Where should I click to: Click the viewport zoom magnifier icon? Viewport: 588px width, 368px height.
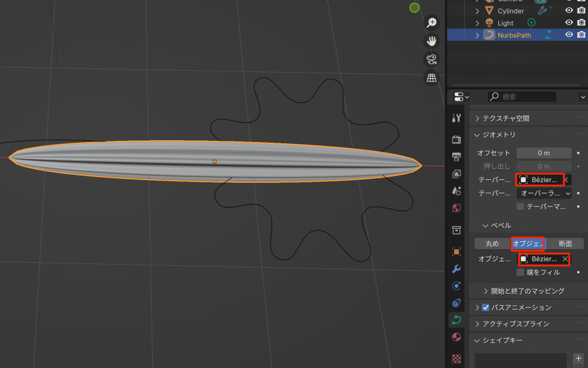pos(431,23)
